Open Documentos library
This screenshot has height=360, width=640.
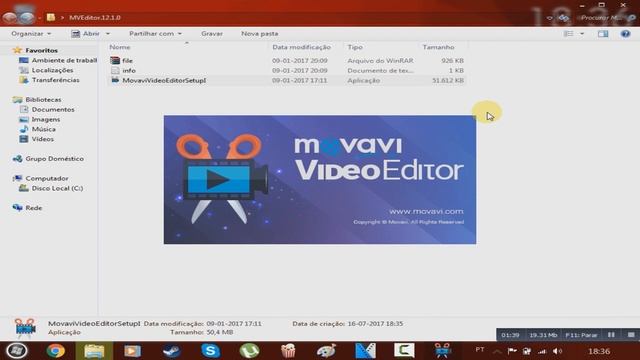coord(53,109)
